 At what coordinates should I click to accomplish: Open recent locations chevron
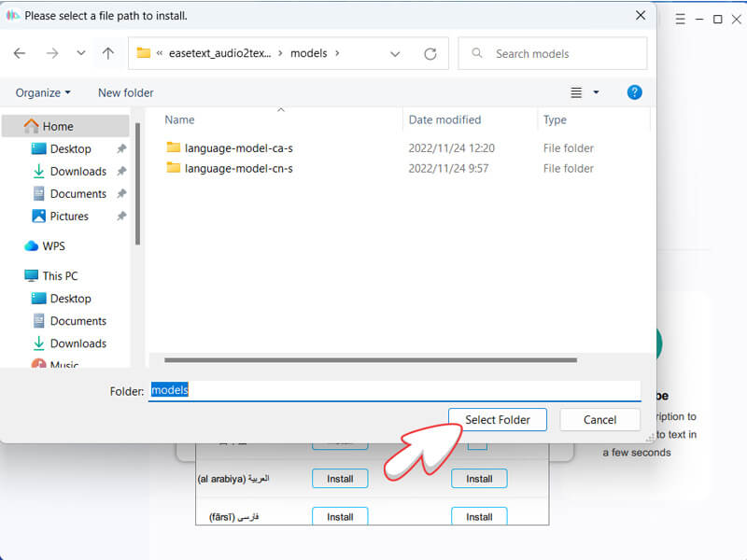81,53
